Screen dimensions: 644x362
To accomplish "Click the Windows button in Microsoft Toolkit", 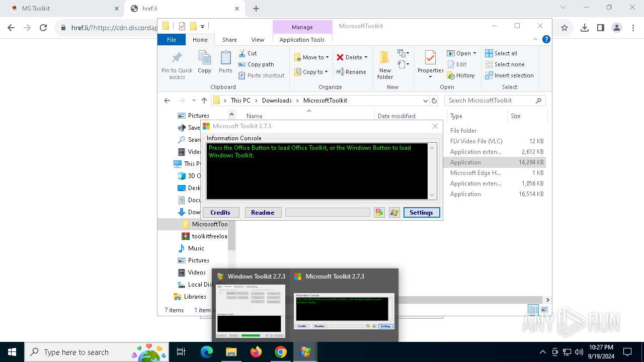I will pyautogui.click(x=394, y=213).
